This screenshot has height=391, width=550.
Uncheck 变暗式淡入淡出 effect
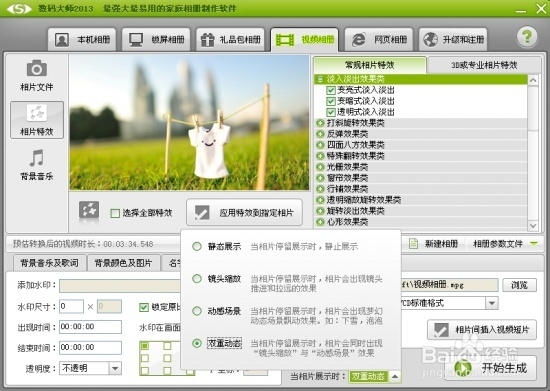point(330,101)
